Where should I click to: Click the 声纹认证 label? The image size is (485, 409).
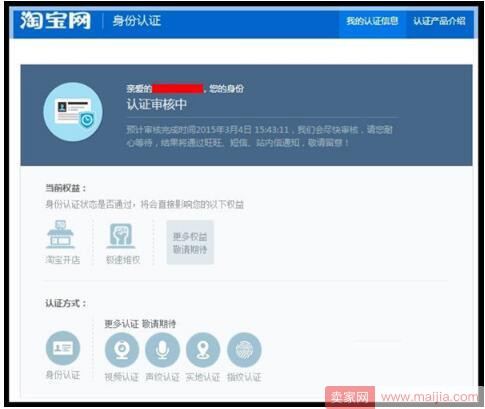(x=162, y=377)
